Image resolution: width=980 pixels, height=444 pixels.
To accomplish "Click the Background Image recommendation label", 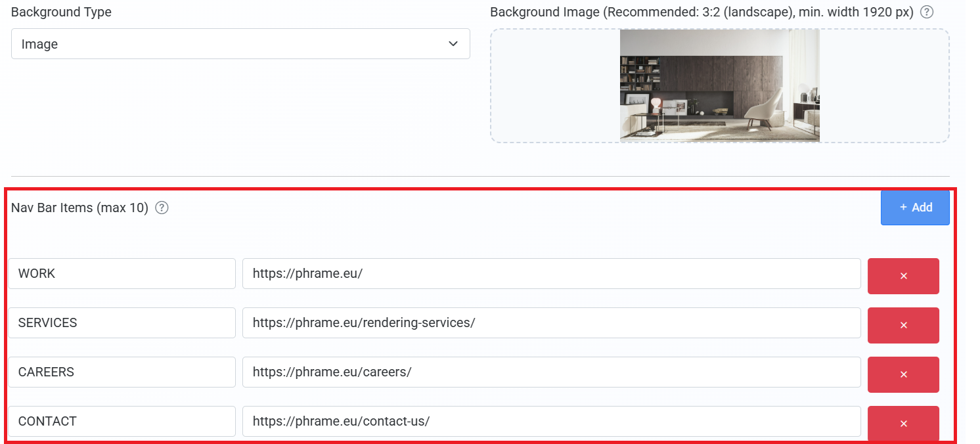I will (702, 12).
